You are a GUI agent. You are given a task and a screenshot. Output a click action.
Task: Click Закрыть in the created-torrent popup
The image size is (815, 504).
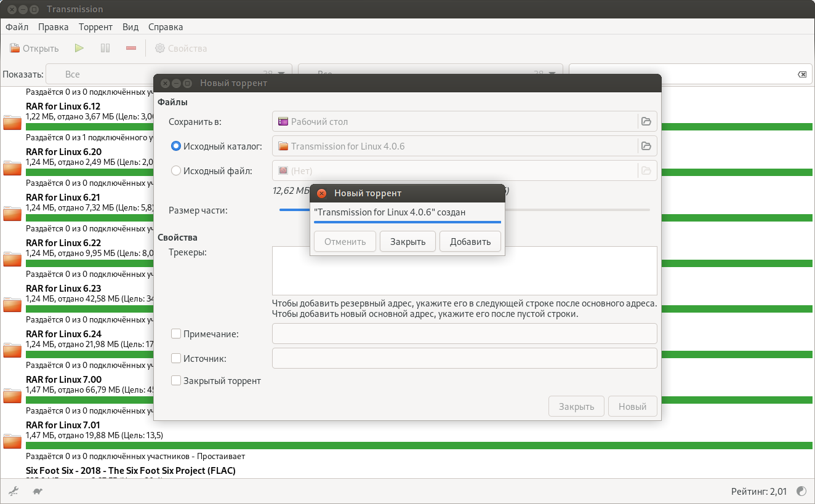[x=407, y=242]
